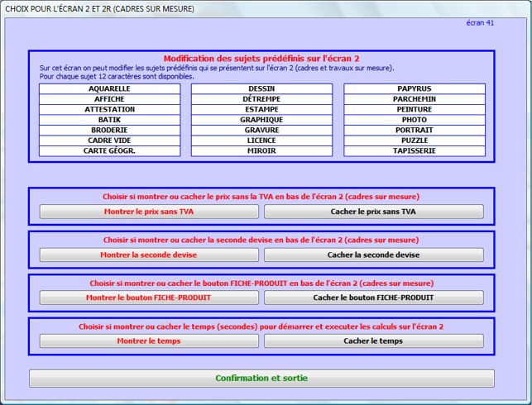Click the PARCHEMIN subject field
532x405 pixels.
415,99
